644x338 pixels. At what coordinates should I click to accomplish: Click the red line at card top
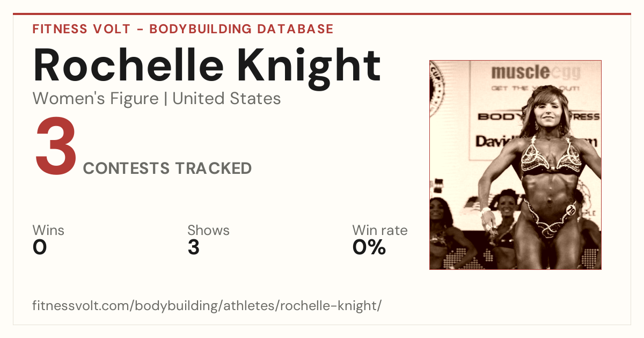click(322, 14)
